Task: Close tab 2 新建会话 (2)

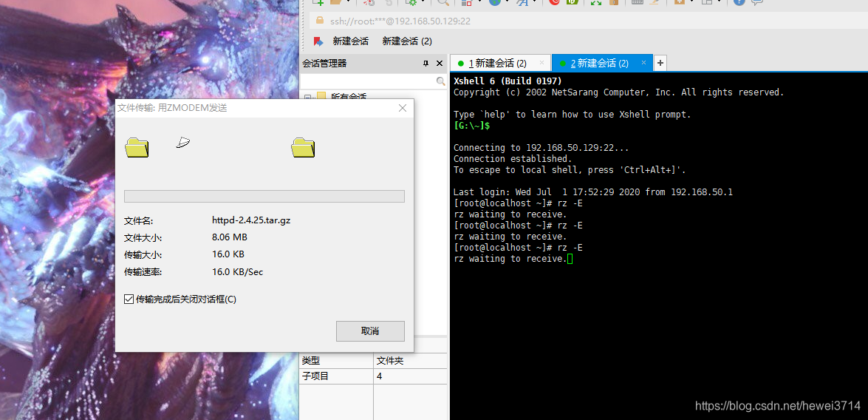Action: point(644,63)
